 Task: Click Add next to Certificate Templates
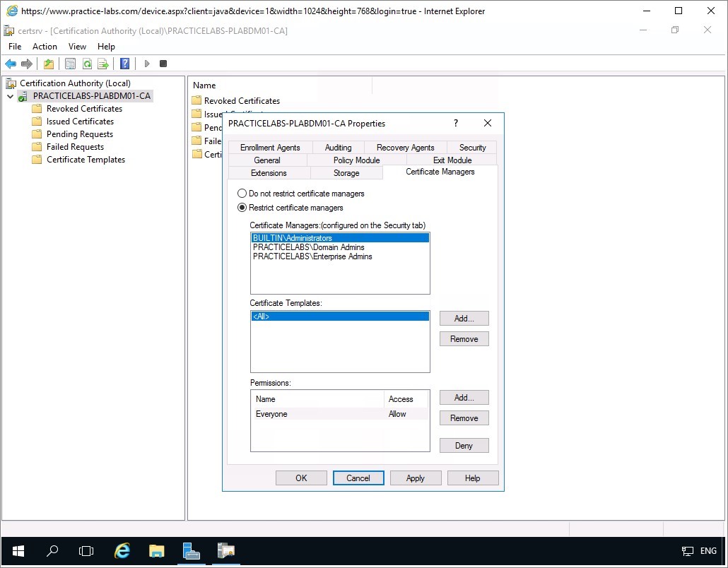click(x=464, y=319)
